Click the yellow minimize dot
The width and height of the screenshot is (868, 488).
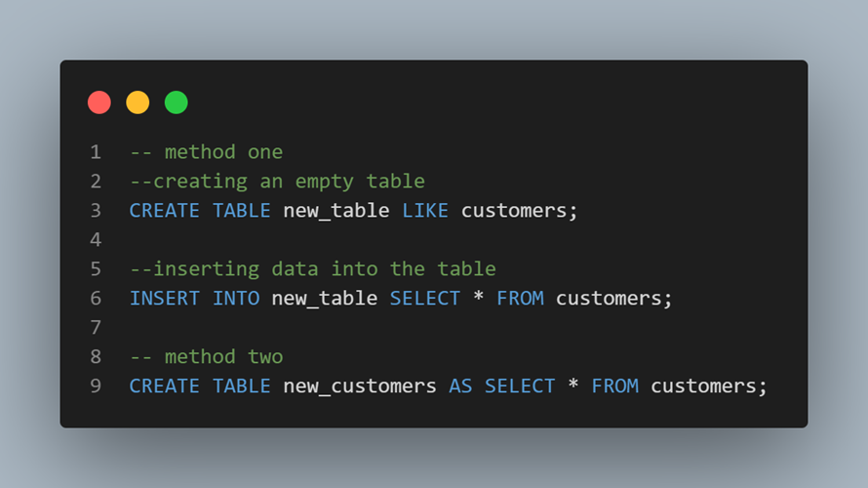point(138,102)
